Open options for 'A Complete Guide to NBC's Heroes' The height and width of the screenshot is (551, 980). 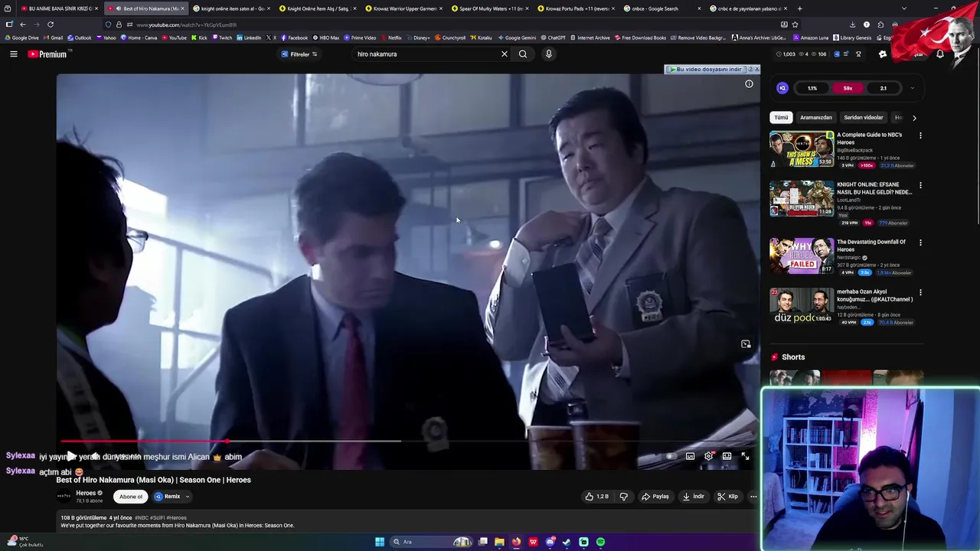(920, 135)
